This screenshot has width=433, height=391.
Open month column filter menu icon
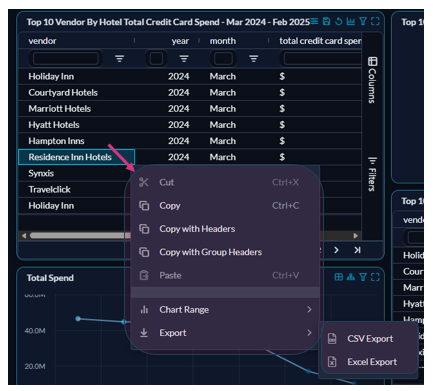click(x=254, y=59)
